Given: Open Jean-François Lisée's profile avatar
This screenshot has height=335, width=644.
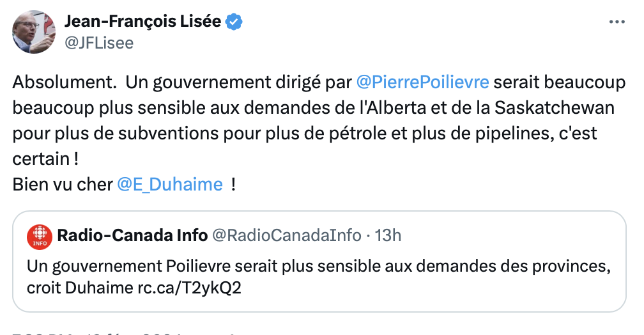Looking at the screenshot, I should point(34,32).
